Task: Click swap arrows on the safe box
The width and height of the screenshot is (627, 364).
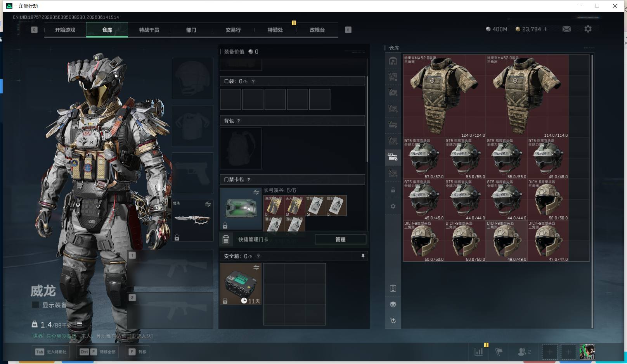Action: click(256, 267)
